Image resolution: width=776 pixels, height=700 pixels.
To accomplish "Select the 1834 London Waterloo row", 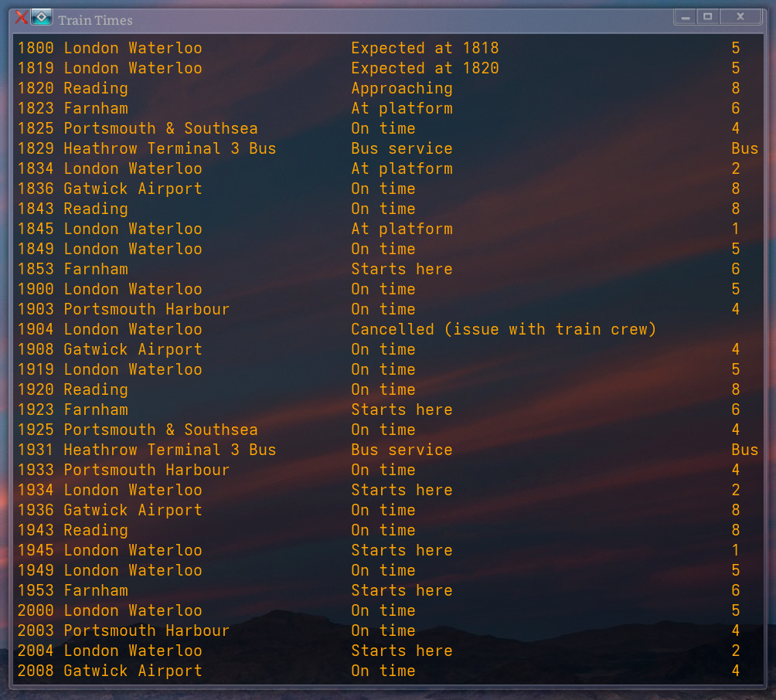I will (388, 168).
